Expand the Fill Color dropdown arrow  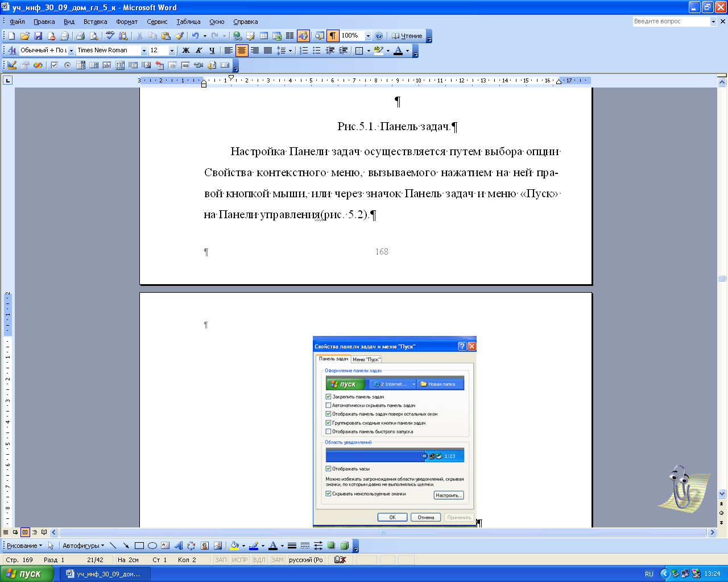(243, 546)
